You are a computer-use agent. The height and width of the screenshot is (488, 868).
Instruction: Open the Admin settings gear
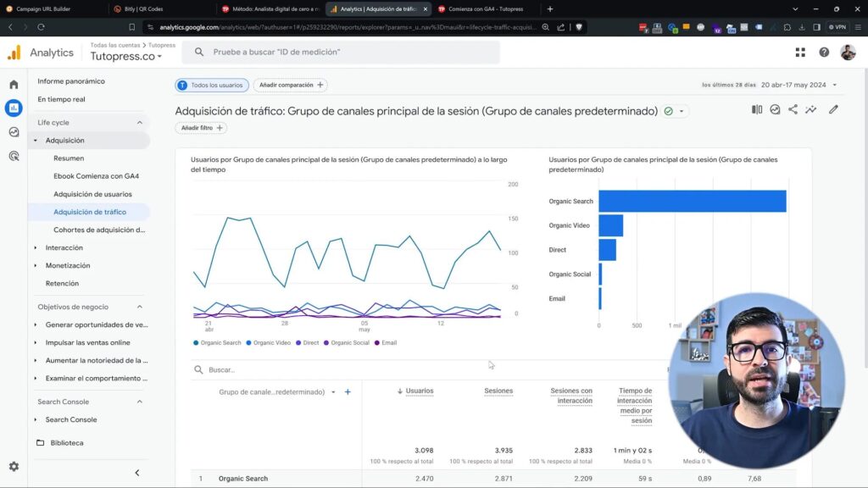[14, 467]
